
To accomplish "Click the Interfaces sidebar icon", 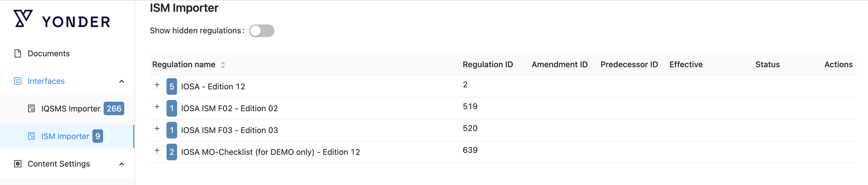I will [x=18, y=81].
